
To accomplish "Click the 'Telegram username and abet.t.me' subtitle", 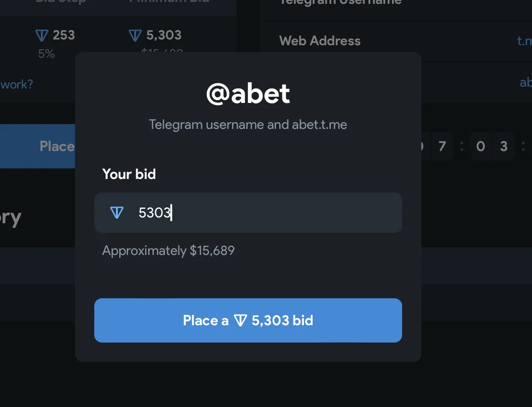I will tap(248, 125).
